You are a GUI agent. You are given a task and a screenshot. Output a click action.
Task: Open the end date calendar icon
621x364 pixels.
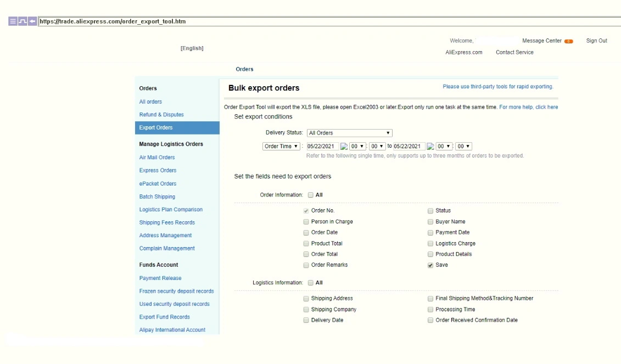[430, 147]
